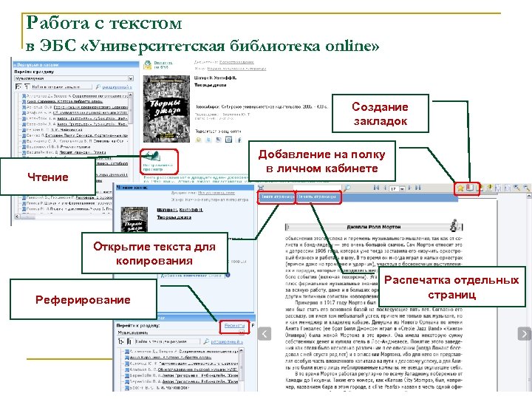Open the 'Текст страницы' tab in the reader

[276, 197]
